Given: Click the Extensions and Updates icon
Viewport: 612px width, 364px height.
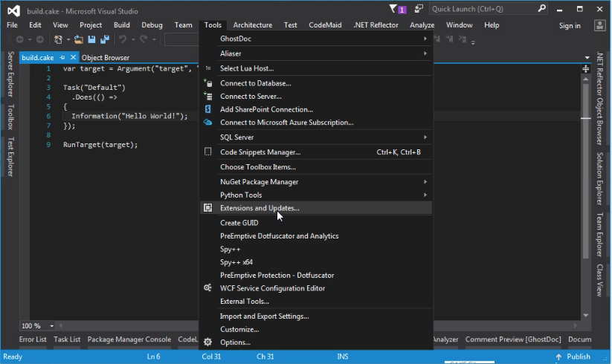Looking at the screenshot, I should (x=208, y=208).
